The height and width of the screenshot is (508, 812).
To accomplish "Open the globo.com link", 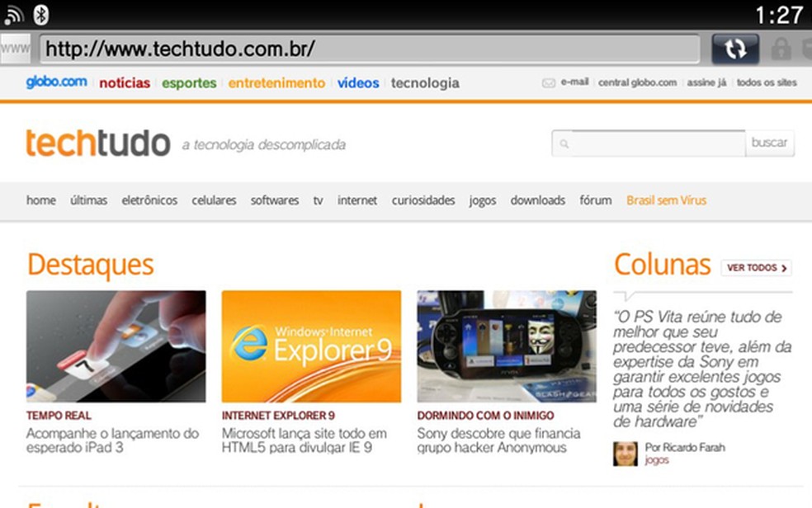I will (56, 82).
